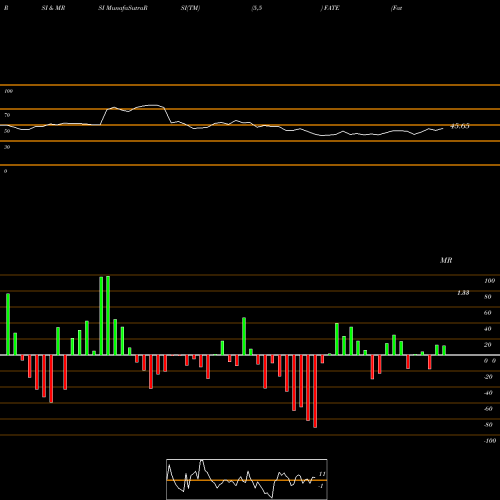The width and height of the screenshot is (500, 500).
Task: Click the MR axis label 80
Action: click(488, 297)
